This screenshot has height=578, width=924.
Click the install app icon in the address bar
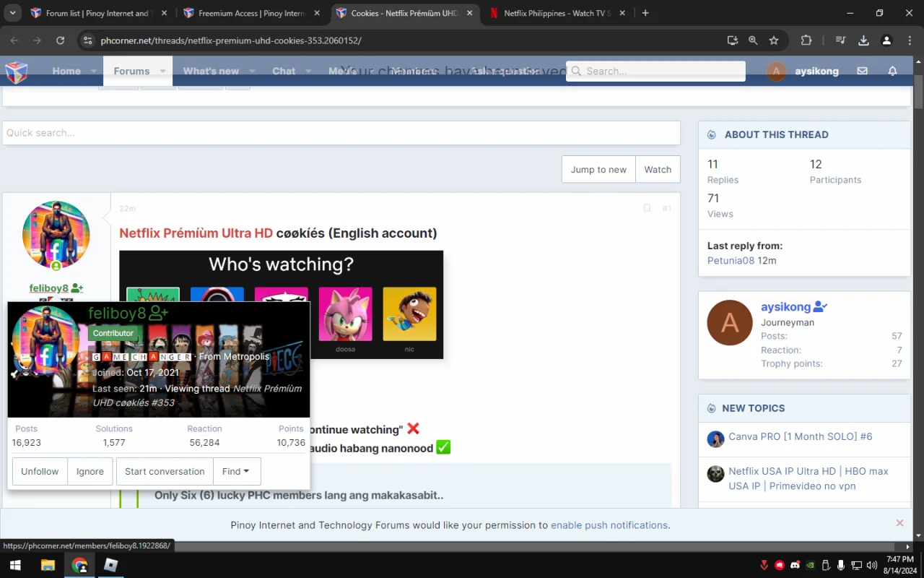733,40
